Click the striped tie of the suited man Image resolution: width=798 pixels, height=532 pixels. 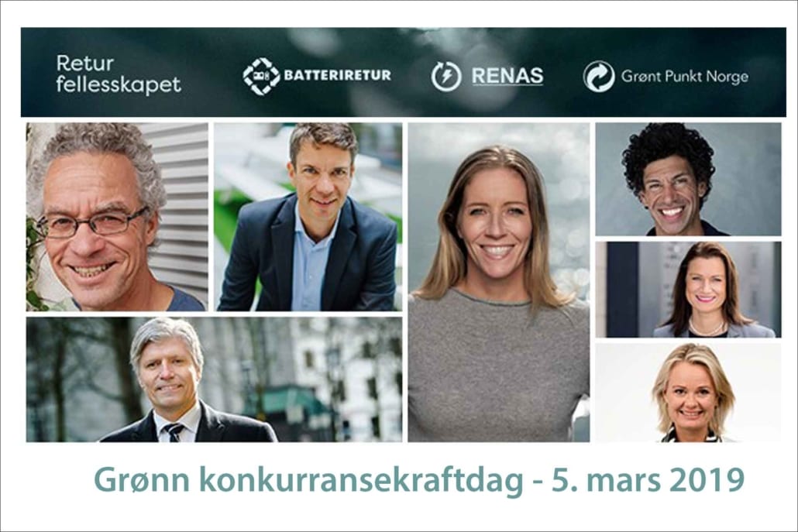coord(173,432)
